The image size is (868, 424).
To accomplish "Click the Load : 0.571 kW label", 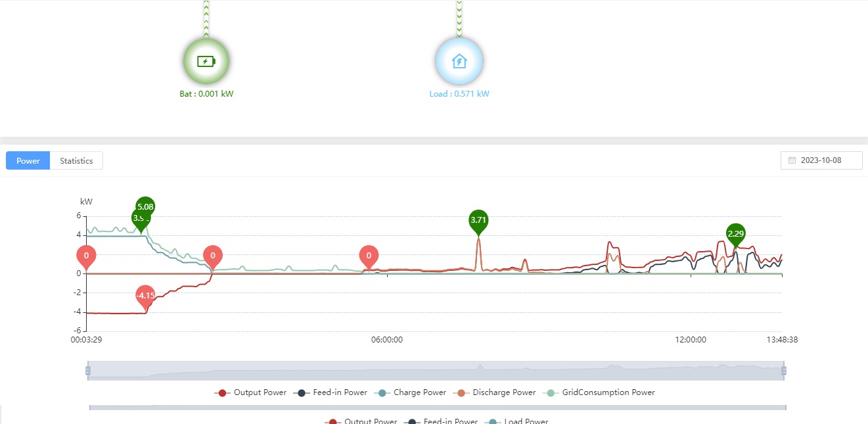I will [459, 94].
